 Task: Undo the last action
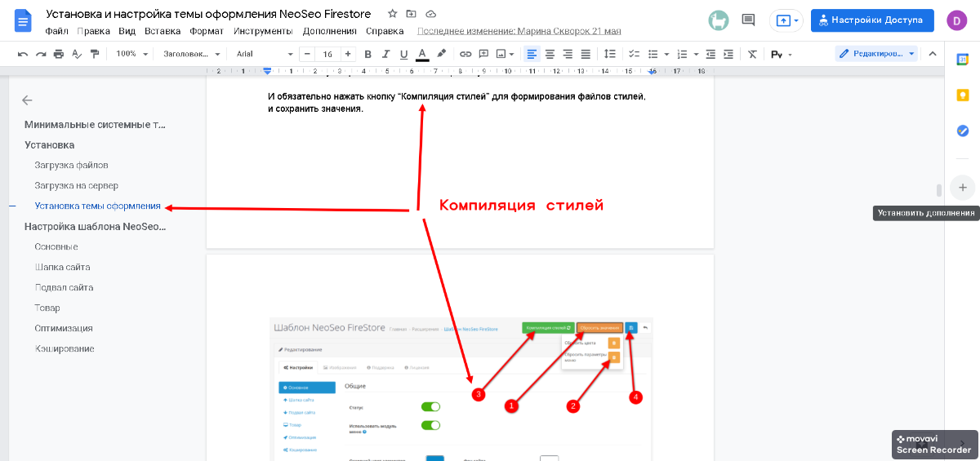click(23, 54)
